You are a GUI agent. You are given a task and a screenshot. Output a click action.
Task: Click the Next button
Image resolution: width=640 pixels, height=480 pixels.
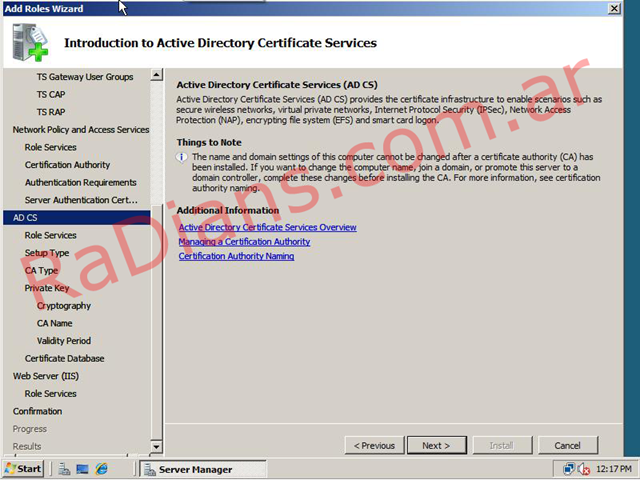pyautogui.click(x=435, y=445)
